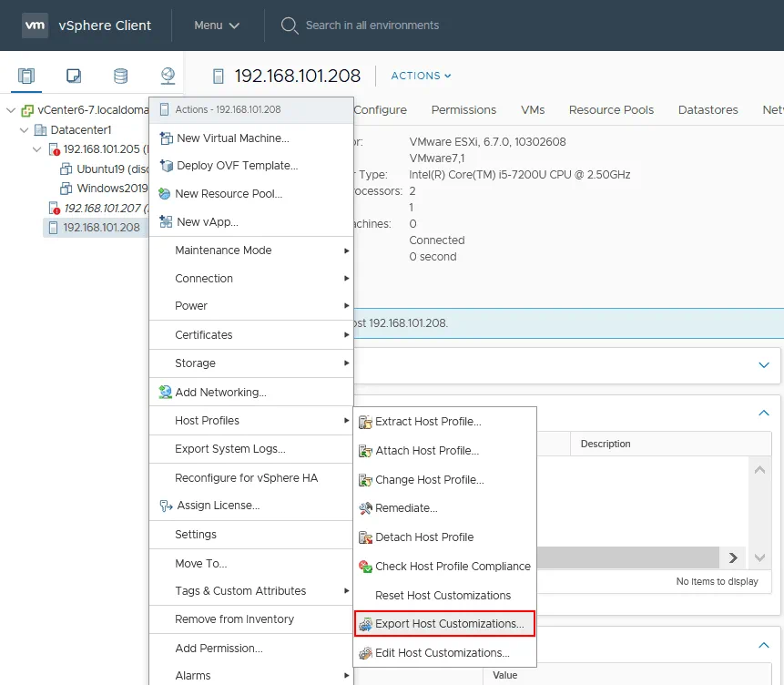Click the Deploy OVF Template icon
The image size is (784, 685).
point(165,166)
